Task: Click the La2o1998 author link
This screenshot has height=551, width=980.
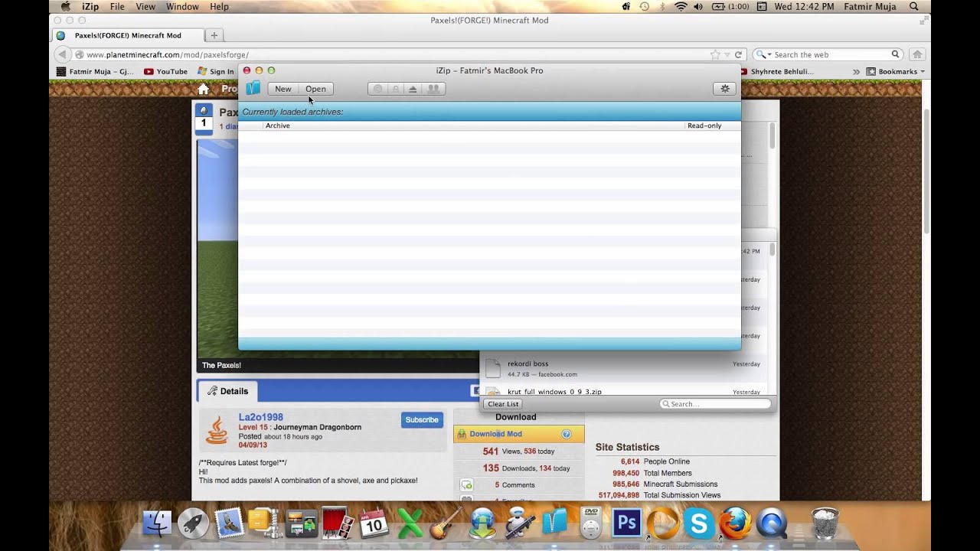Action: coord(260,417)
